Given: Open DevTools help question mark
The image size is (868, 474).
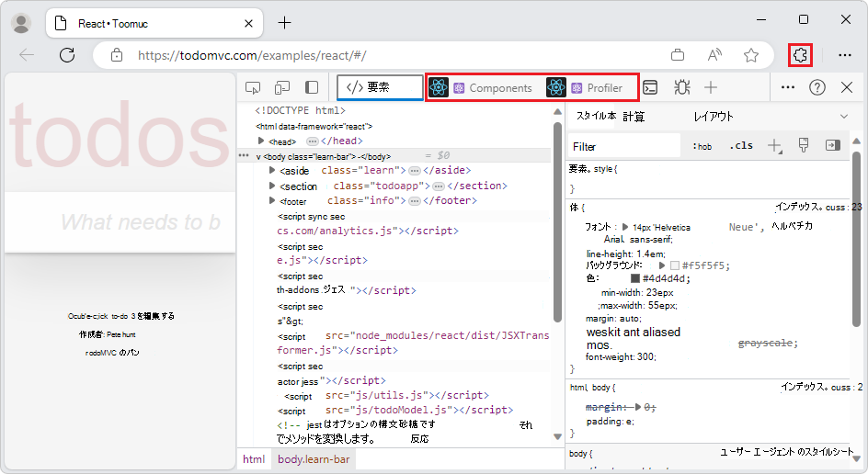Looking at the screenshot, I should pos(817,87).
